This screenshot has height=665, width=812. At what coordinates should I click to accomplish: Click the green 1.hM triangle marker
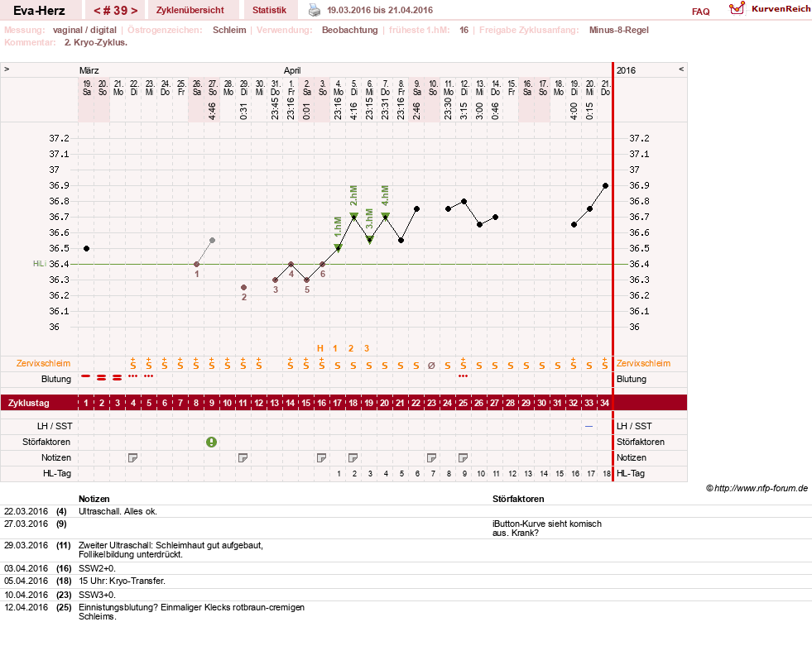click(338, 248)
